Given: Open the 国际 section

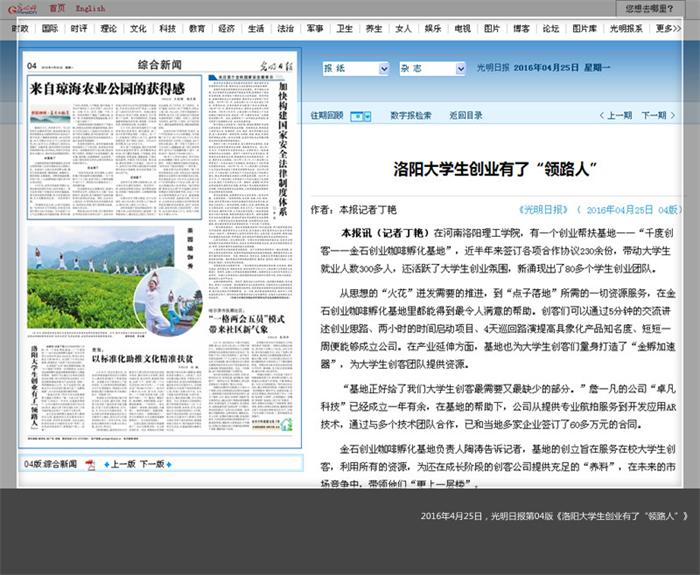Looking at the screenshot, I should click(x=50, y=29).
